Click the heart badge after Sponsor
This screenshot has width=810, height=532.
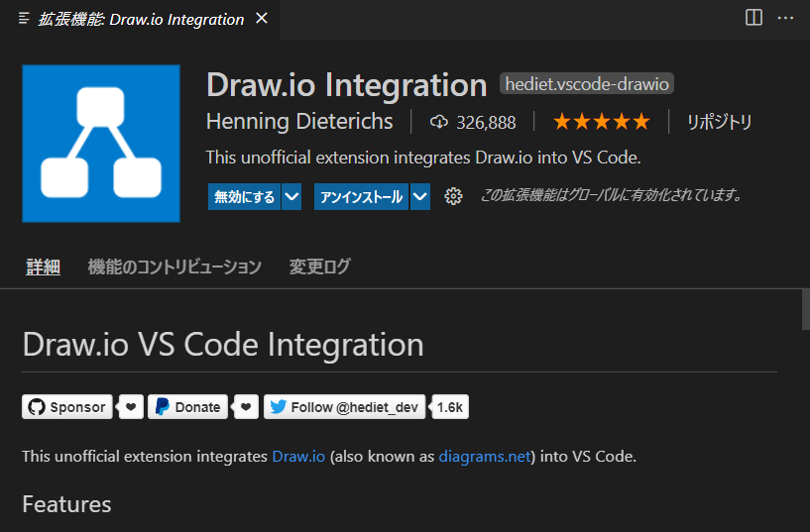(131, 406)
